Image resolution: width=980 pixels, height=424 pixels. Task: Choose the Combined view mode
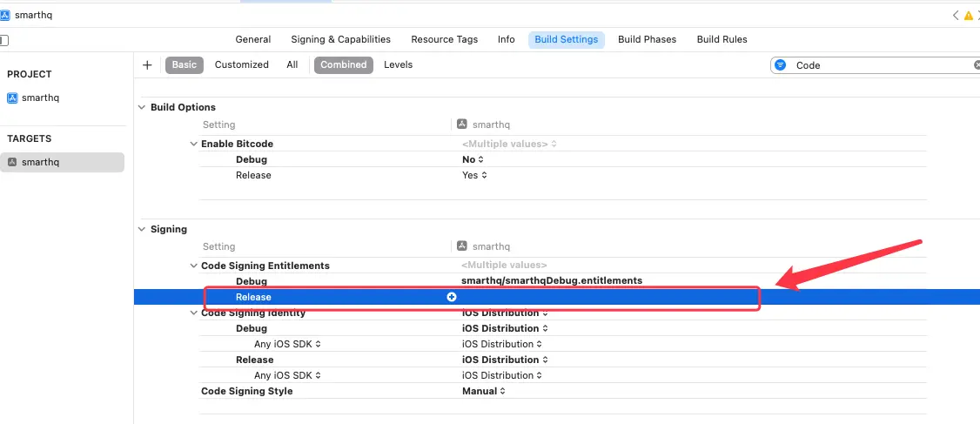click(x=344, y=65)
